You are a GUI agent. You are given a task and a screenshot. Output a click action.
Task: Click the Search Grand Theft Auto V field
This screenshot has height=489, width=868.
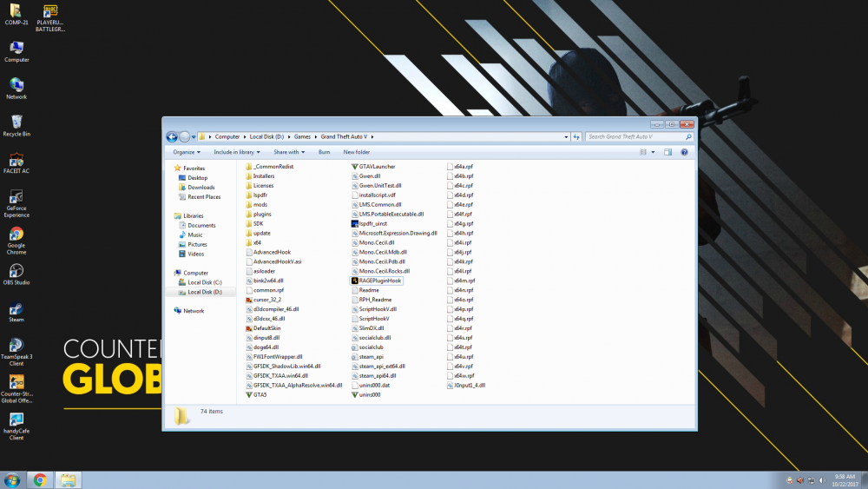pyautogui.click(x=640, y=136)
